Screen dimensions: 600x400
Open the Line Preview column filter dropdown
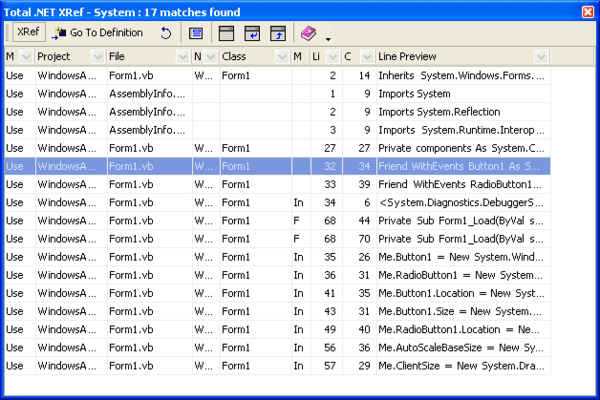point(541,57)
